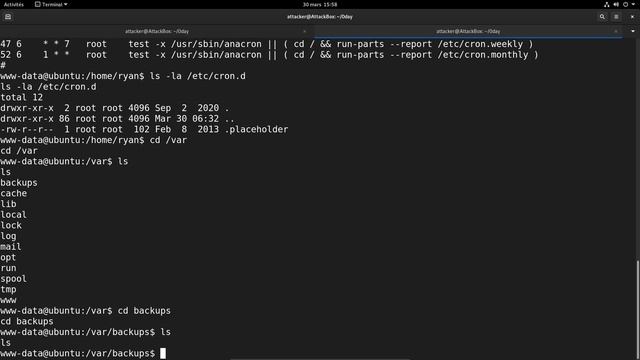
Task: Close the terminal window
Action: (x=632, y=17)
